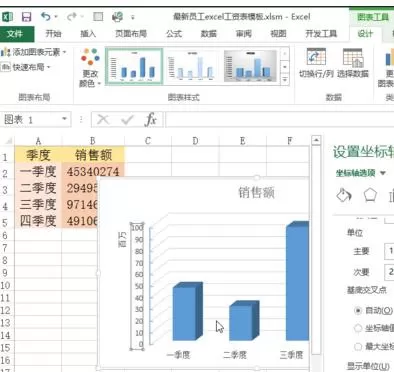The image size is (394, 372).
Task: Open the 开发工具 tab
Action: point(321,34)
